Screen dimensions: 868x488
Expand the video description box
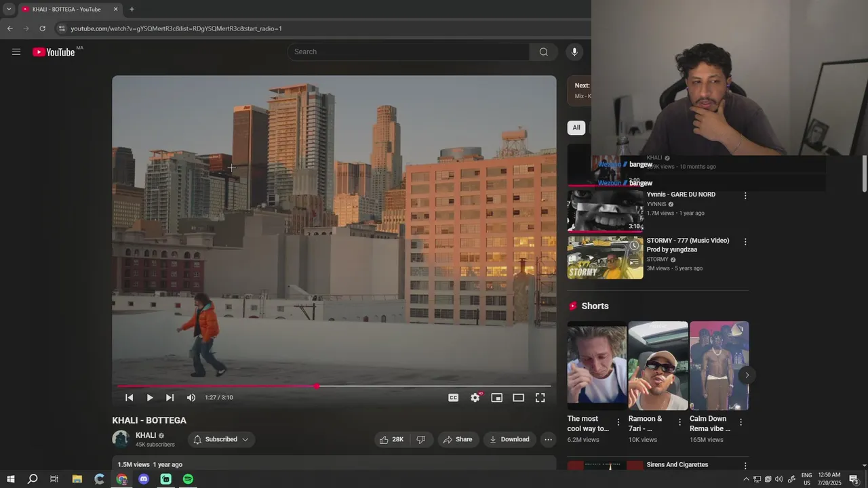point(334,464)
